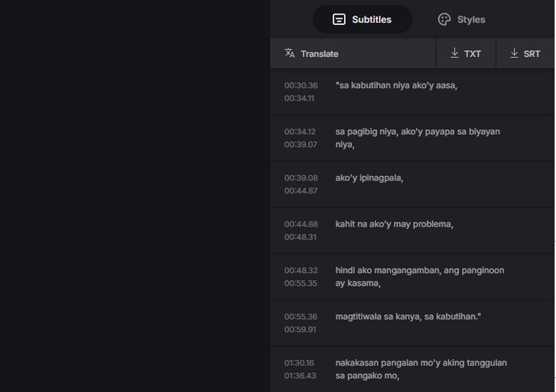Screen dimensions: 556x392
Task: Open the Styles tab
Action: coord(461,19)
